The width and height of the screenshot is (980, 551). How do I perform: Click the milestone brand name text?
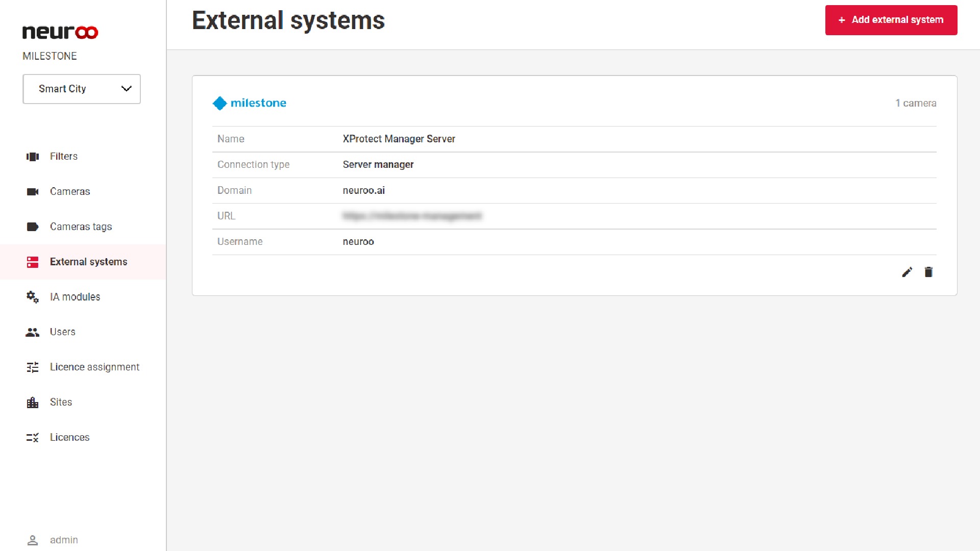[258, 104]
